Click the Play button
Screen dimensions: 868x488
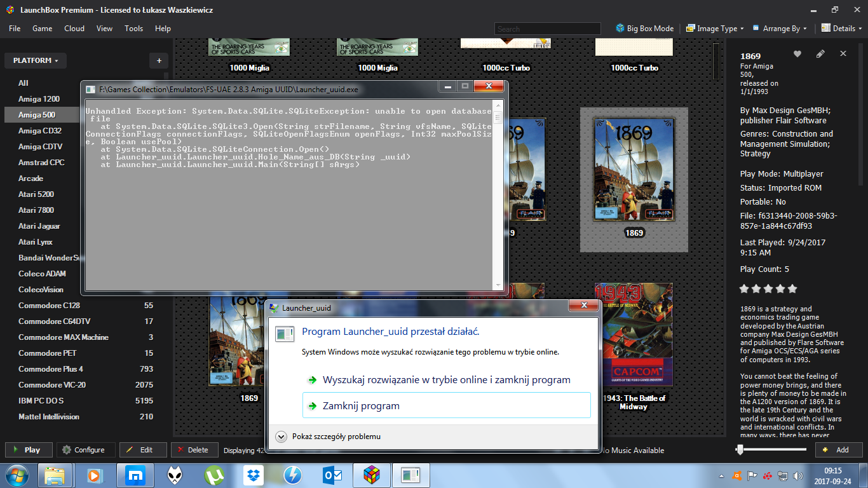(29, 450)
